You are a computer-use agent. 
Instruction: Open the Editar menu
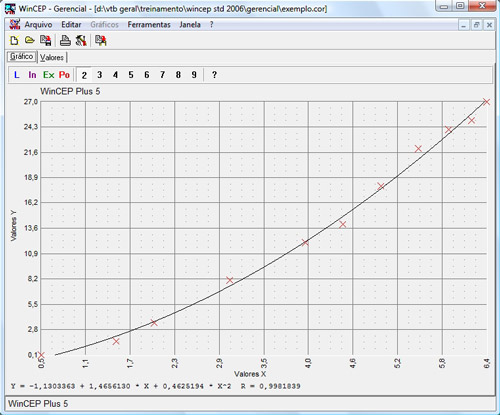tap(71, 25)
